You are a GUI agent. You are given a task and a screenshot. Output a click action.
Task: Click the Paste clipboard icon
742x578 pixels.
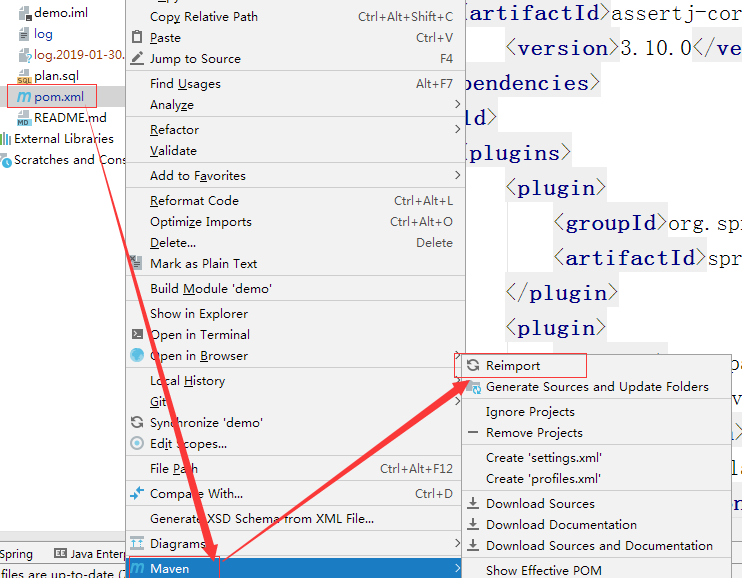(137, 37)
